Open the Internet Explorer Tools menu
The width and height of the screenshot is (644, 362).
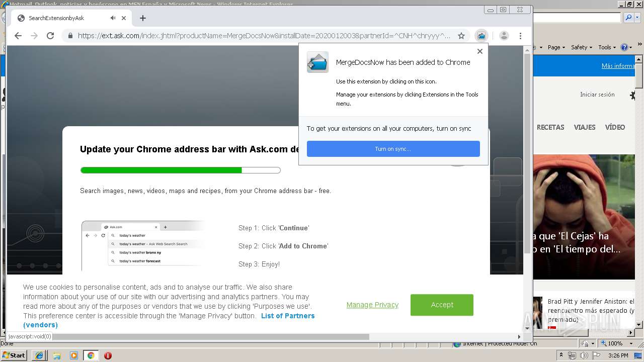click(607, 47)
